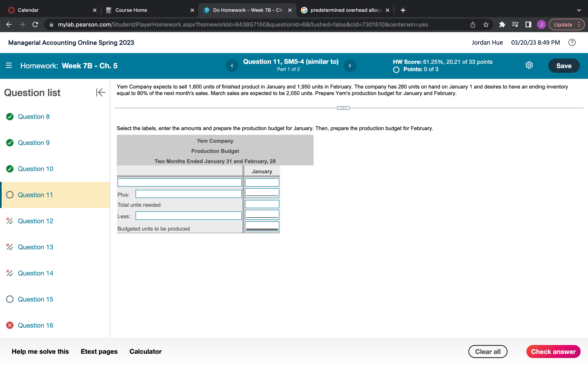The image size is (588, 367).
Task: Reload the page
Action: (x=35, y=24)
